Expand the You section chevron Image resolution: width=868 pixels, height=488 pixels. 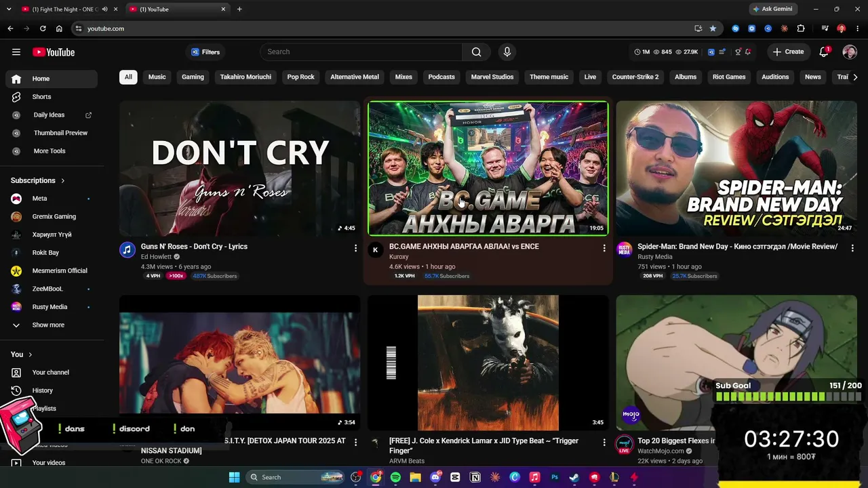pos(30,354)
